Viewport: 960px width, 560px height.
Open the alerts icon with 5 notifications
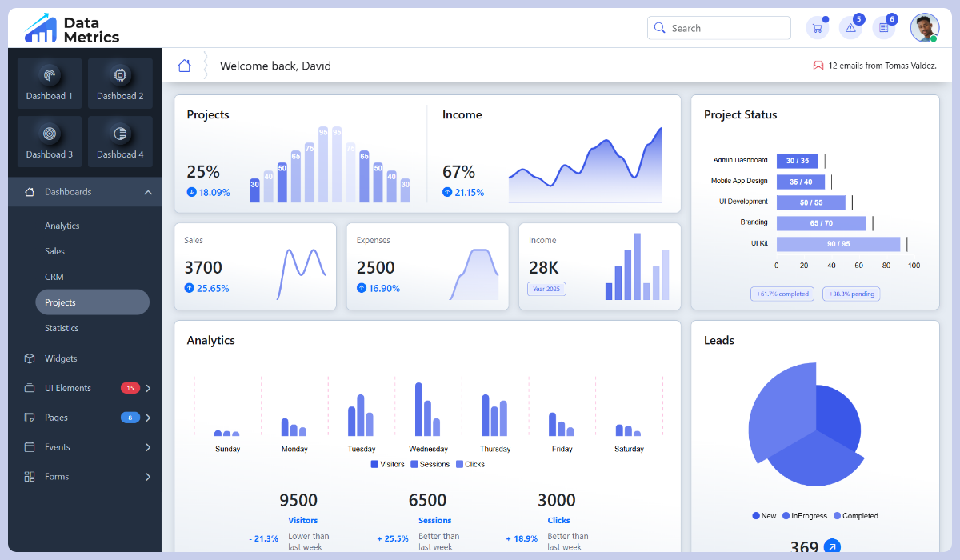point(850,27)
